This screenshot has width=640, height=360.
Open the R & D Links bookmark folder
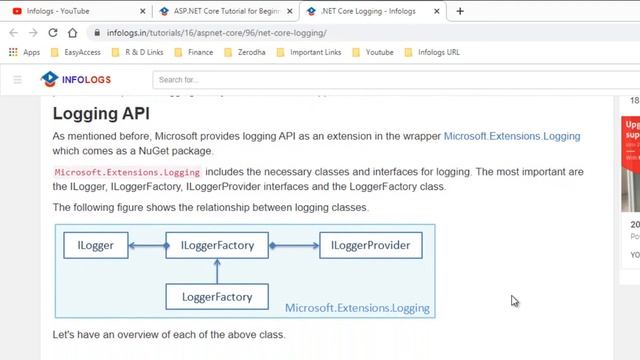click(138, 52)
